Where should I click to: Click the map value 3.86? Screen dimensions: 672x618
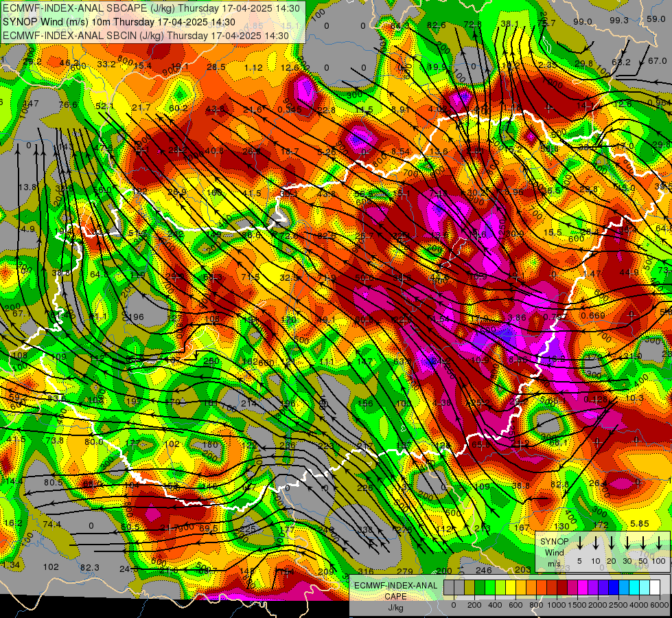517,317
